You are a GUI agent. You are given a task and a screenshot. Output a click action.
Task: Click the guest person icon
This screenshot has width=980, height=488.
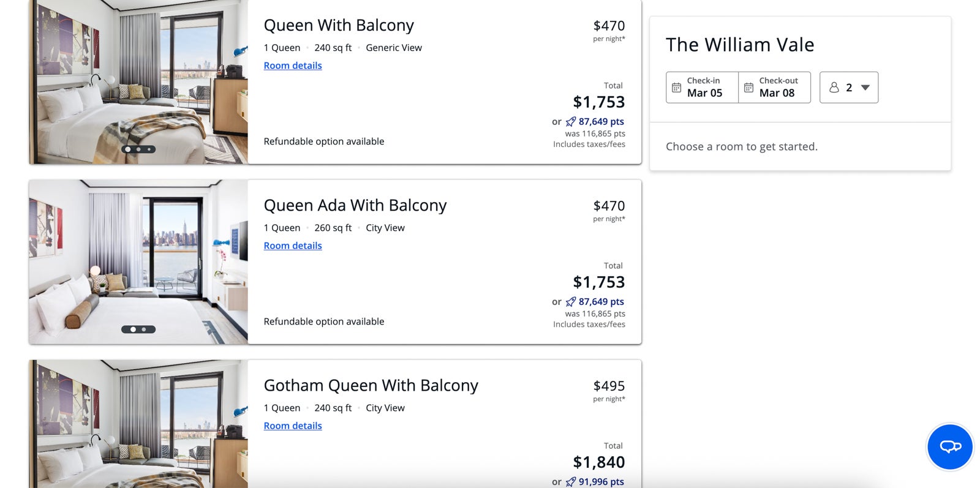pyautogui.click(x=834, y=88)
